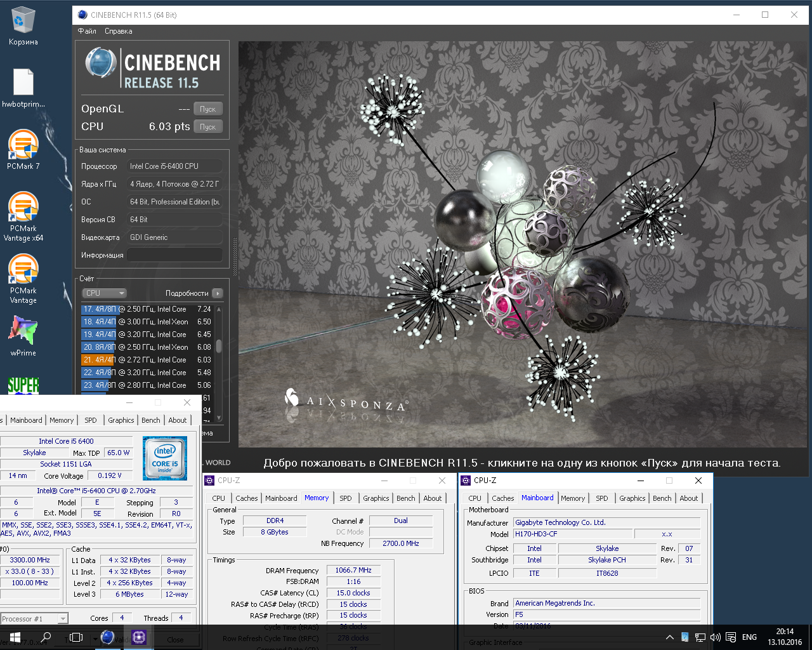Click the motherboard Model field H170-HD3-CF
Image resolution: width=812 pixels, height=650 pixels.
point(572,534)
